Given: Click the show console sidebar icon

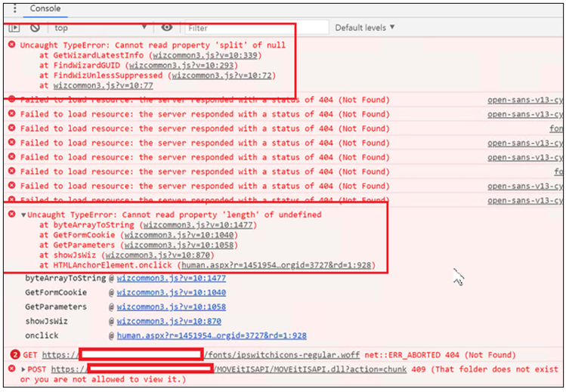Looking at the screenshot, I should [14, 28].
